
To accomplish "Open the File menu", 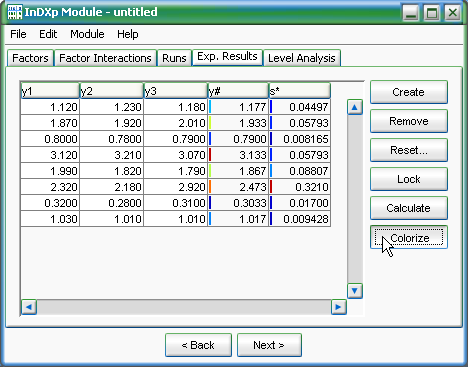I will pos(18,34).
